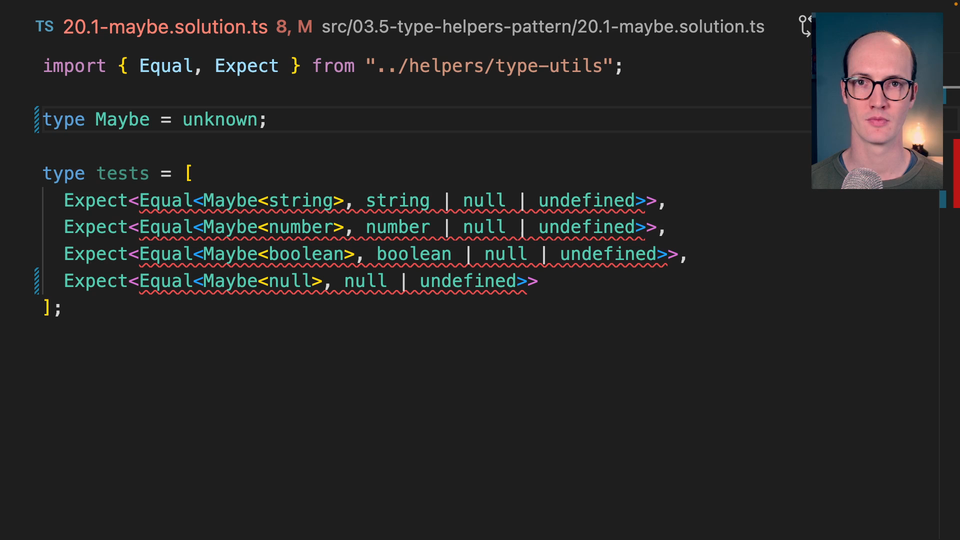Select the 20.1-maybe.solution.ts editor tab
This screenshot has height=540, width=960.
[x=166, y=27]
